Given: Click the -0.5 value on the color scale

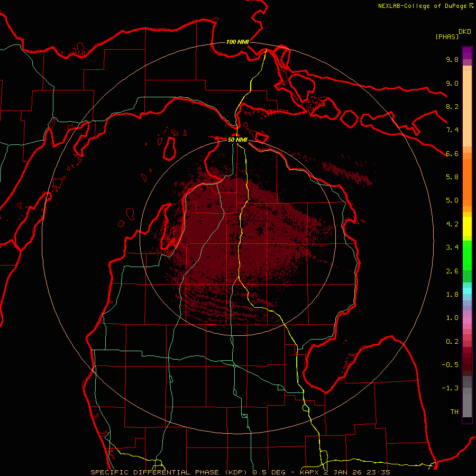Looking at the screenshot, I should tap(450, 364).
